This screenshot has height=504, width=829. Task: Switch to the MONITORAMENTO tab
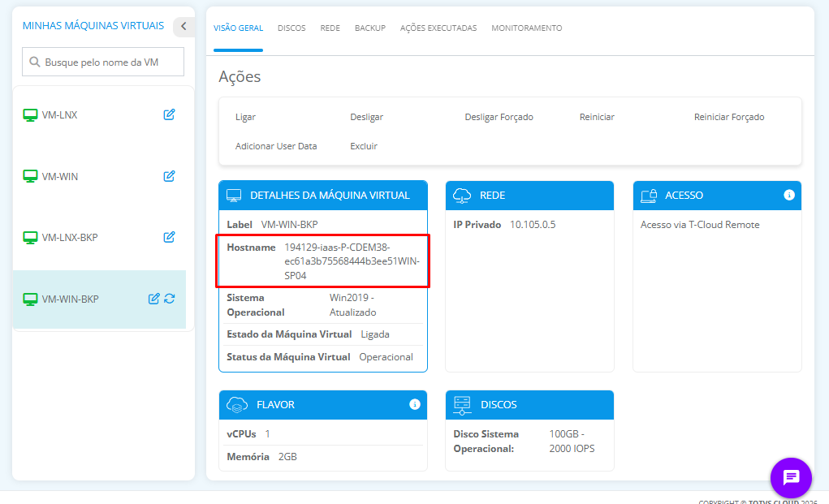click(x=527, y=28)
